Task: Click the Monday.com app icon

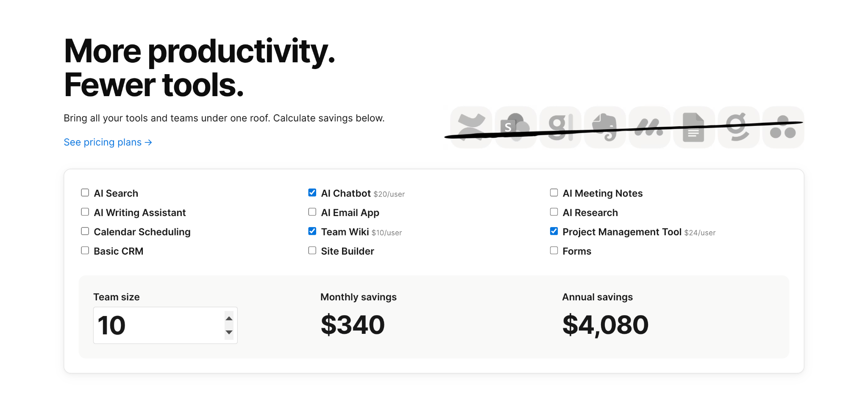Action: (649, 127)
